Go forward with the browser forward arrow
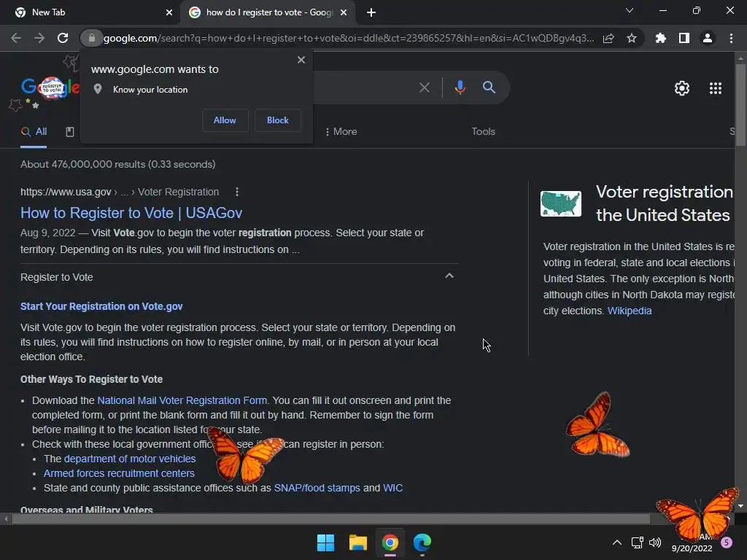The width and height of the screenshot is (747, 560). (x=39, y=38)
